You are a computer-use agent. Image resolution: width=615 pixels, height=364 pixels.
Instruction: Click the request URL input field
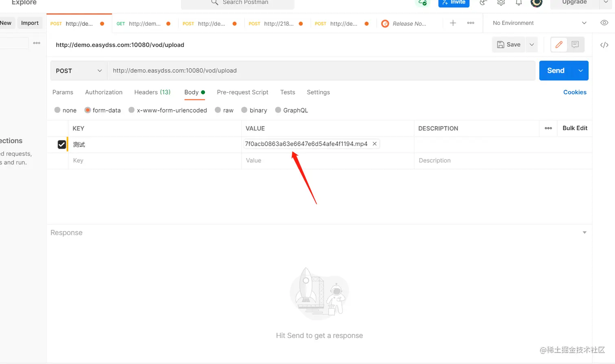321,71
